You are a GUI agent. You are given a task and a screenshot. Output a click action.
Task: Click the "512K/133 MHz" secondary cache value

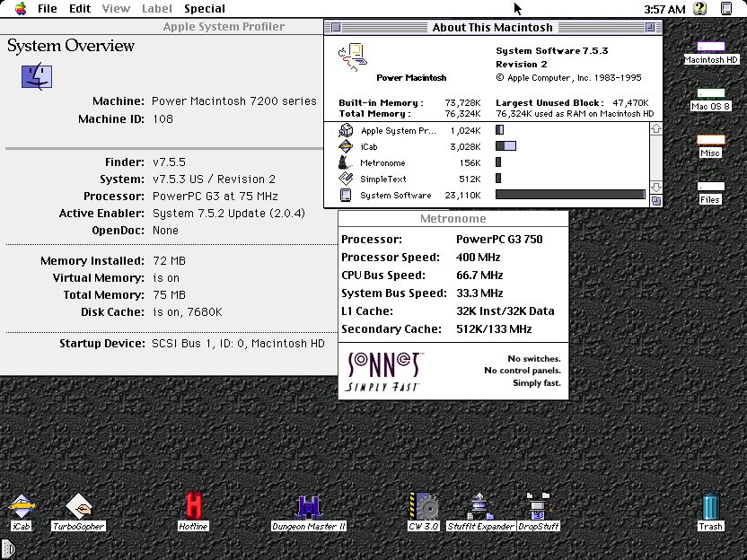494,329
